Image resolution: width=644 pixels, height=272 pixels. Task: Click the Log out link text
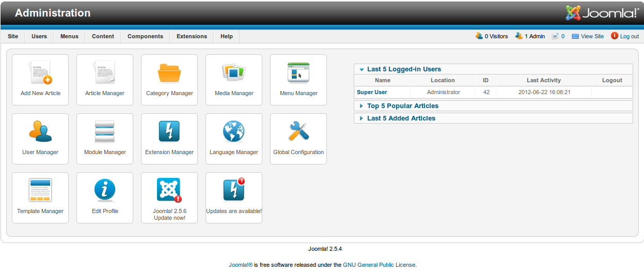coord(630,37)
